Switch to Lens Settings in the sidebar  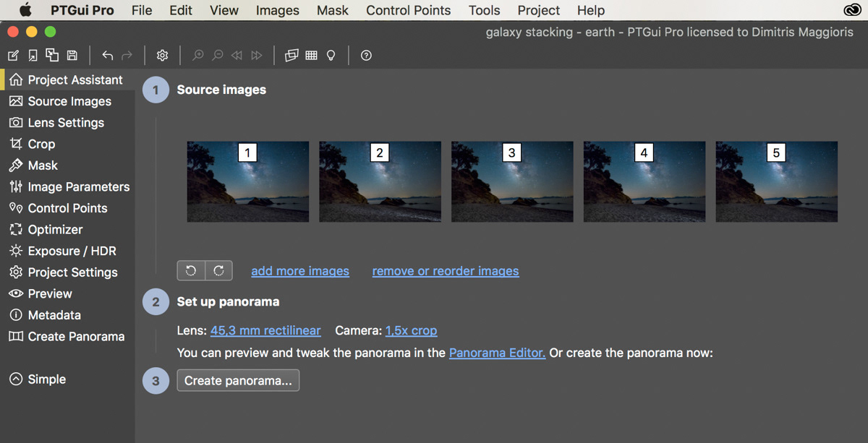(67, 123)
